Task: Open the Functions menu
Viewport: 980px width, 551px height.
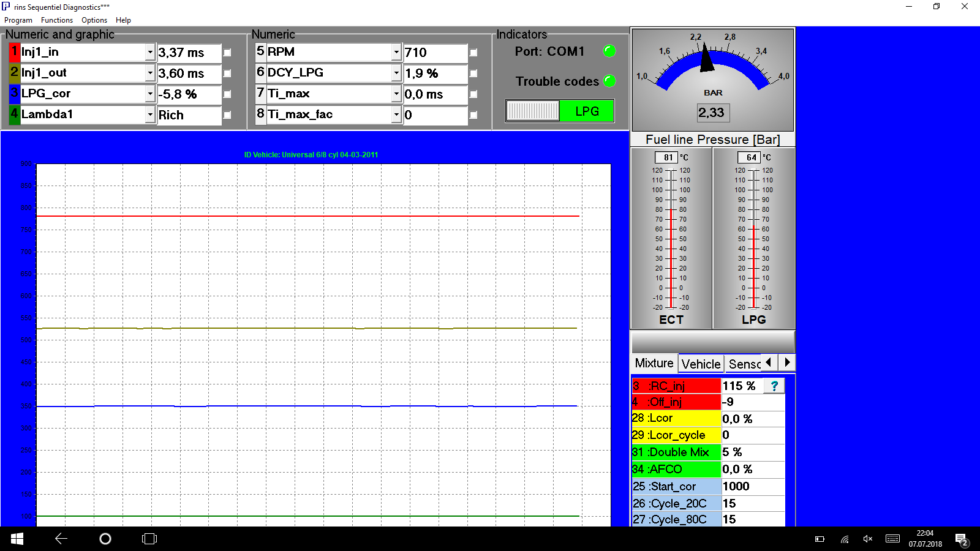Action: click(x=57, y=20)
